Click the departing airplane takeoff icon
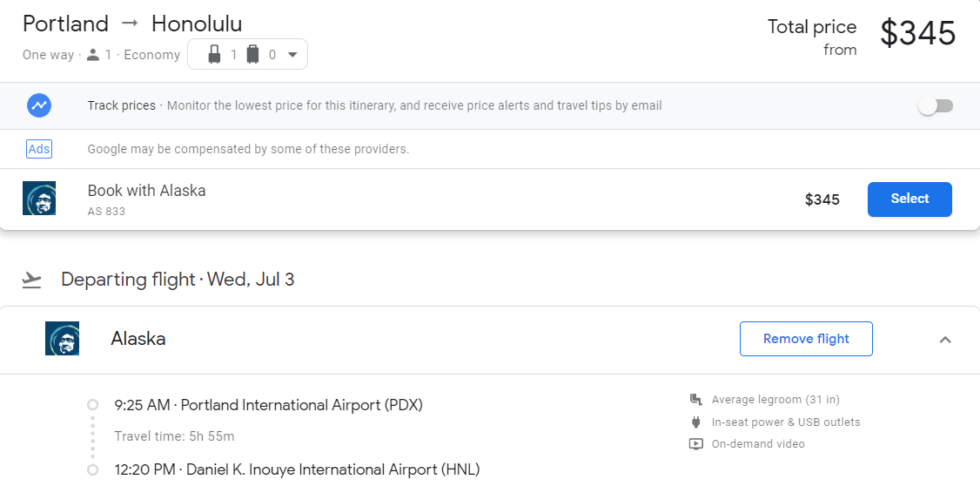The image size is (980, 493). pos(31,280)
